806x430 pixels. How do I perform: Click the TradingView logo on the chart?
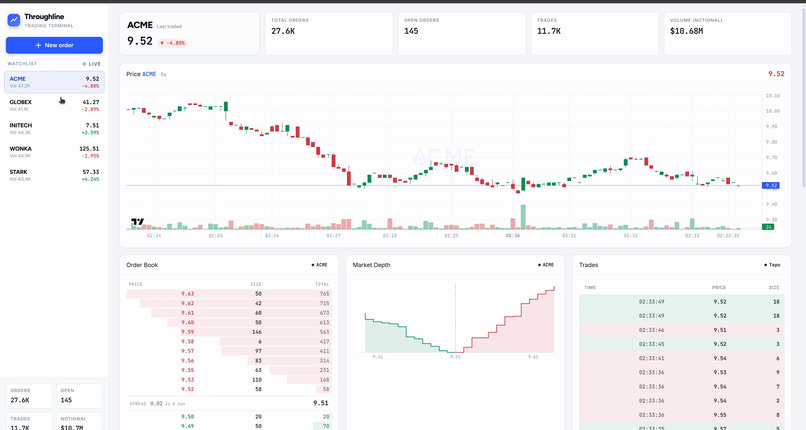137,221
